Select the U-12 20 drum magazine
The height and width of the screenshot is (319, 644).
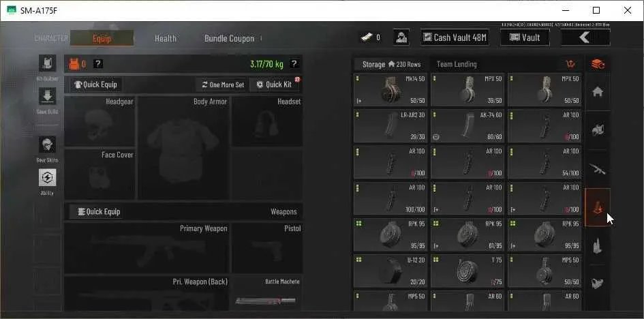(390, 271)
